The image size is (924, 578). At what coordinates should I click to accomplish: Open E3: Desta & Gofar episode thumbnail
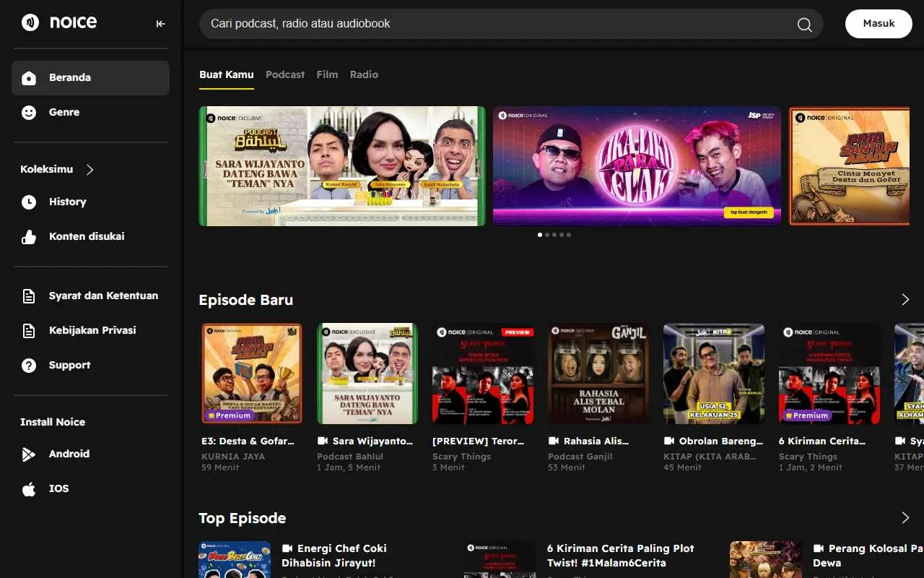tap(252, 374)
